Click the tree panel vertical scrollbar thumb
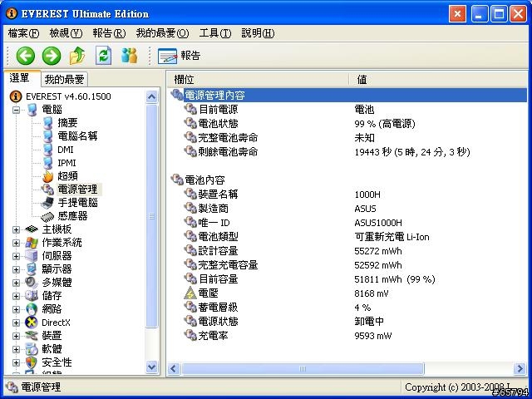The height and width of the screenshot is (399, 532). click(151, 216)
